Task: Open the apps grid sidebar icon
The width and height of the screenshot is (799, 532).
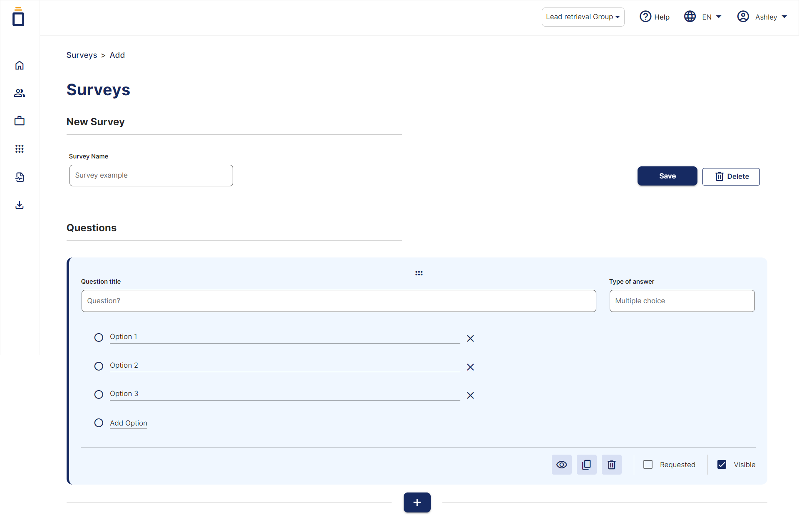Action: point(20,148)
